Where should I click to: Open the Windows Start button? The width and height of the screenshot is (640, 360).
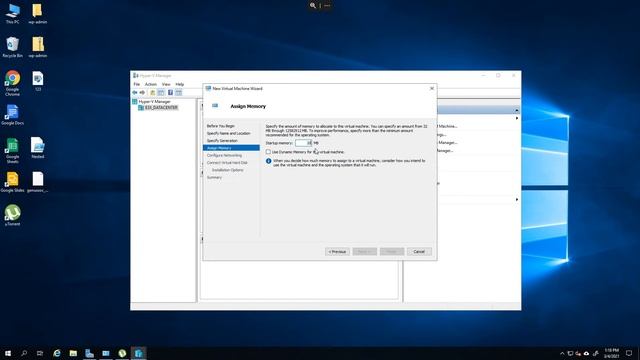(8, 353)
